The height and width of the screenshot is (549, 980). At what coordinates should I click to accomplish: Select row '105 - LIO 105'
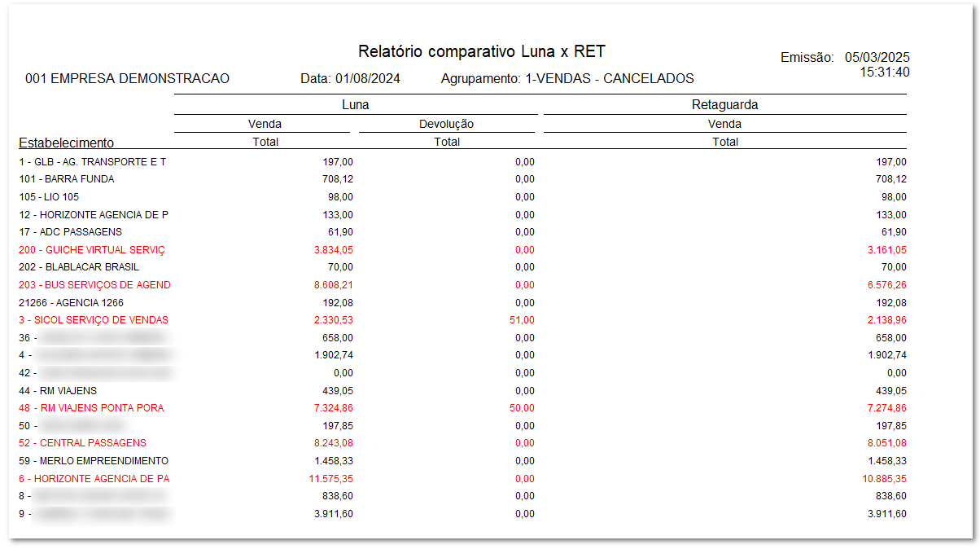462,197
